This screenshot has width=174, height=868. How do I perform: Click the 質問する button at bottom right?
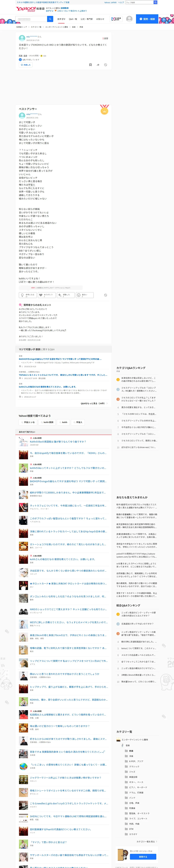click(x=143, y=857)
